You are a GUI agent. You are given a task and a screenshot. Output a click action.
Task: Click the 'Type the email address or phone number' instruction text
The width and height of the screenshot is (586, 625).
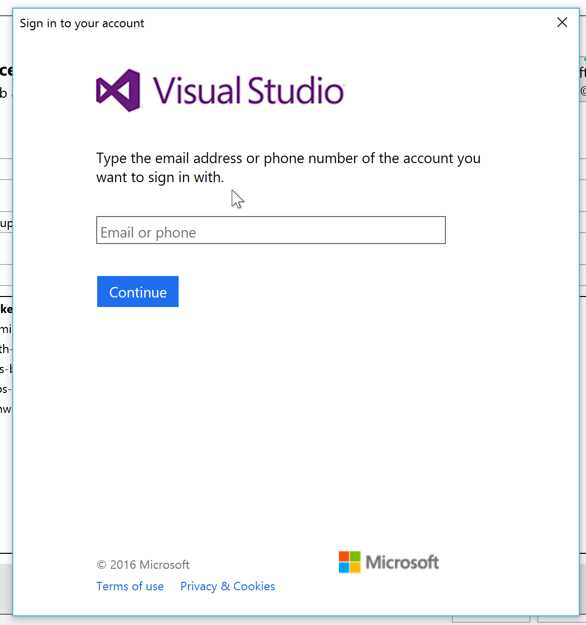tap(288, 167)
